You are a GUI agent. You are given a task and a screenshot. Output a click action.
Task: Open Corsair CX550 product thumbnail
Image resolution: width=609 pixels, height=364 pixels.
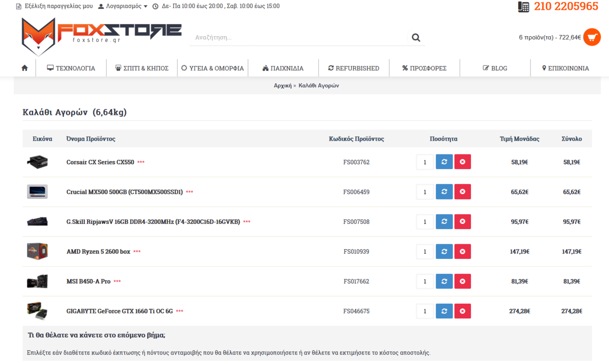click(37, 162)
